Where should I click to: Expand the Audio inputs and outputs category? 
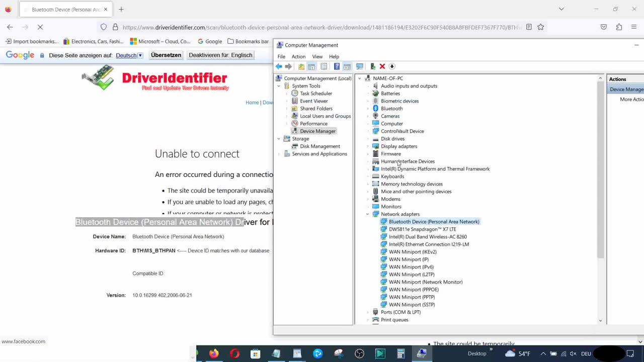click(x=368, y=86)
